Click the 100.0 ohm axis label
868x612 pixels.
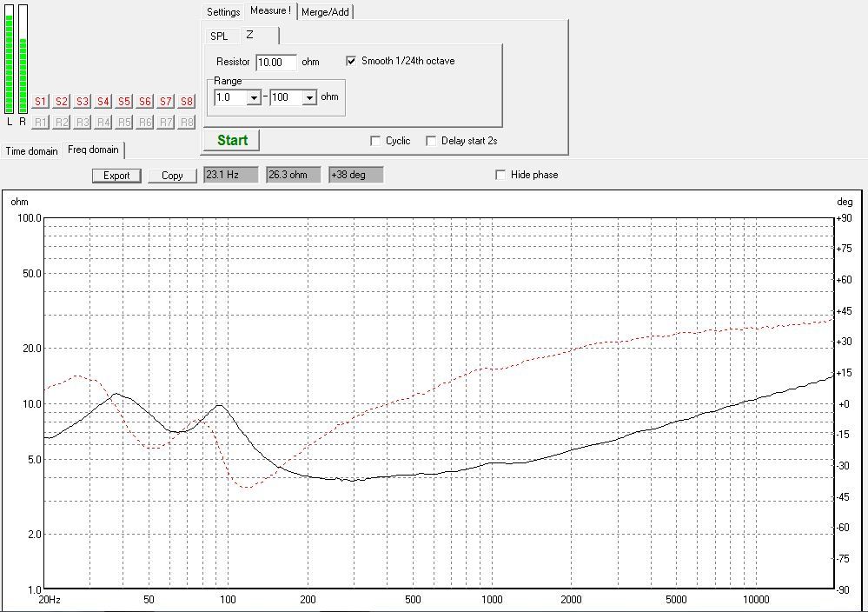pyautogui.click(x=30, y=218)
